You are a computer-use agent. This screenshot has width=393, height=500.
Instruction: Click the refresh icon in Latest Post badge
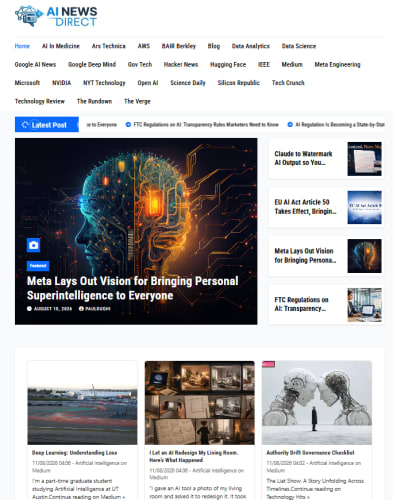(25, 125)
